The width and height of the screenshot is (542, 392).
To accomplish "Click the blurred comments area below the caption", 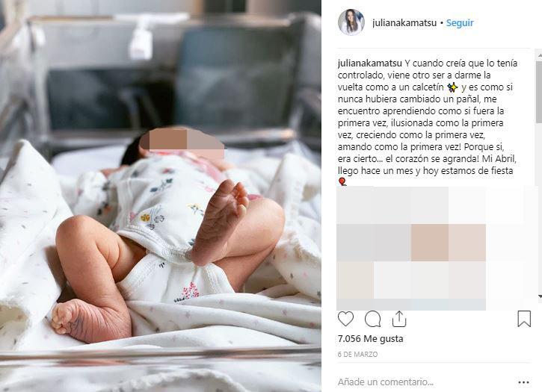I will (x=411, y=248).
